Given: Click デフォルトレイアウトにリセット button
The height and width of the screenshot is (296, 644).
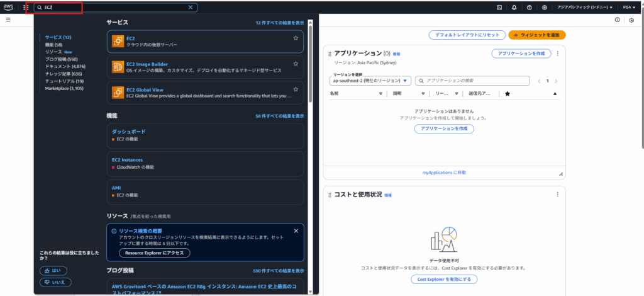Looking at the screenshot, I should (x=467, y=35).
